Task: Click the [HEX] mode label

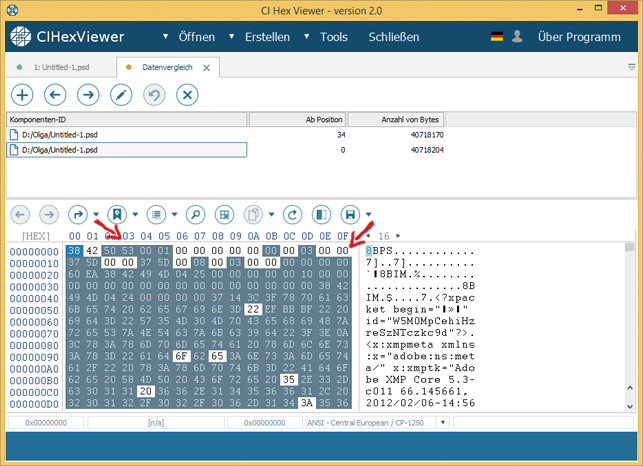Action: (36, 236)
